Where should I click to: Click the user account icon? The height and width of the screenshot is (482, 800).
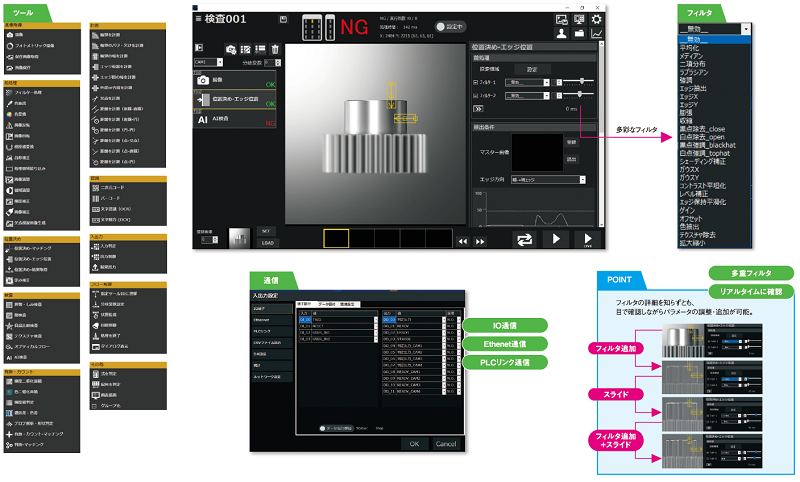(x=562, y=33)
